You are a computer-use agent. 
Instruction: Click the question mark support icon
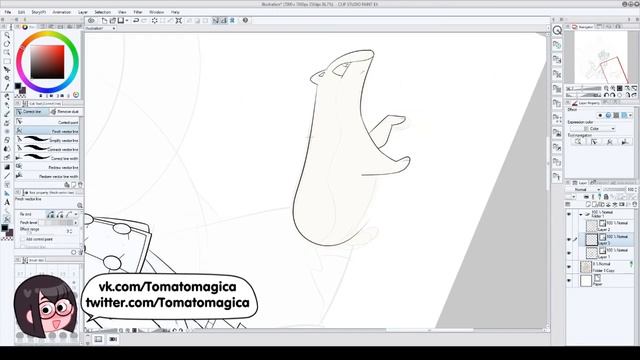click(245, 20)
